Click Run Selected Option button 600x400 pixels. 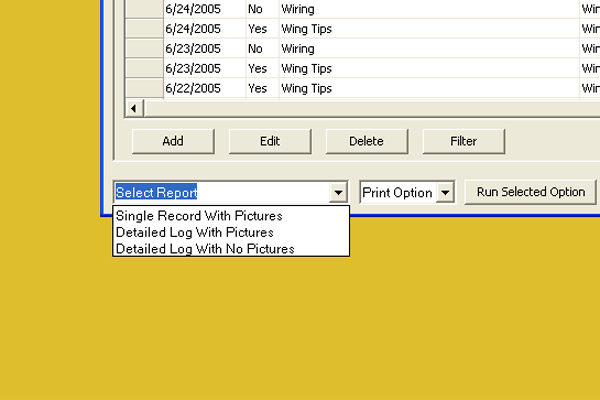[530, 192]
